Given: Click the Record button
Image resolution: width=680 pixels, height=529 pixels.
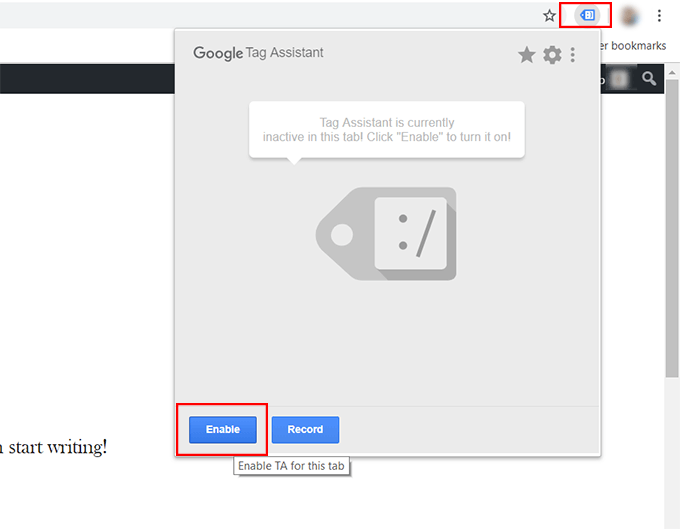Looking at the screenshot, I should click(305, 429).
